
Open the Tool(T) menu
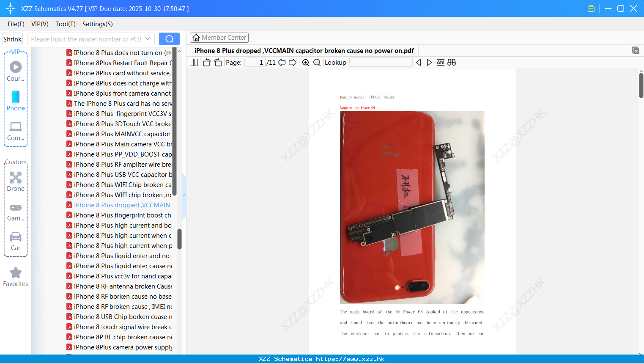pos(66,24)
